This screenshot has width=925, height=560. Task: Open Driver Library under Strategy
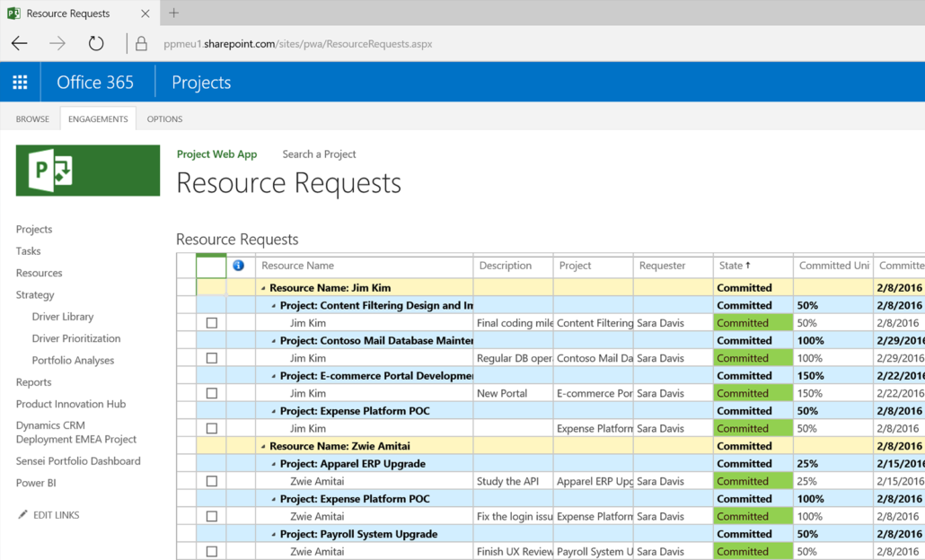[63, 316]
